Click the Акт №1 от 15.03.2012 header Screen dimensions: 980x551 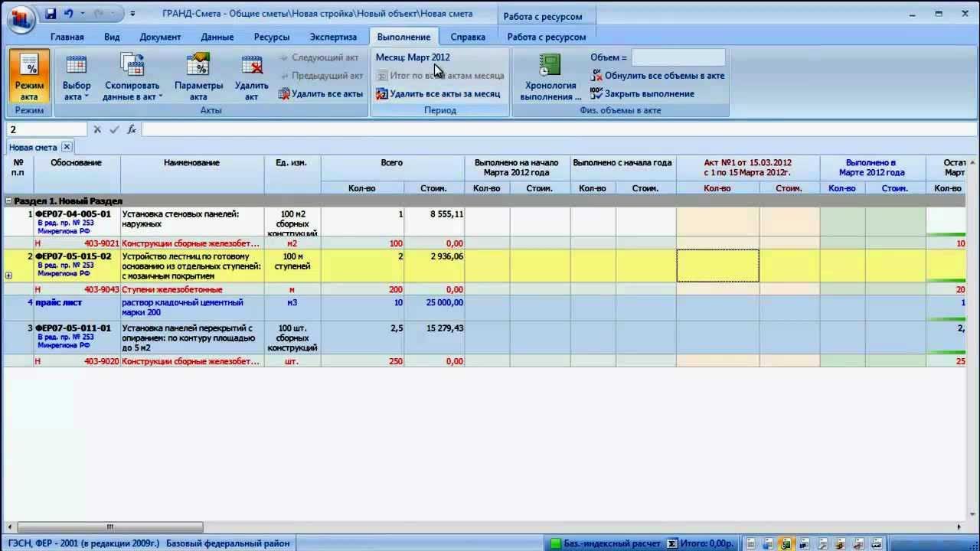pyautogui.click(x=747, y=168)
